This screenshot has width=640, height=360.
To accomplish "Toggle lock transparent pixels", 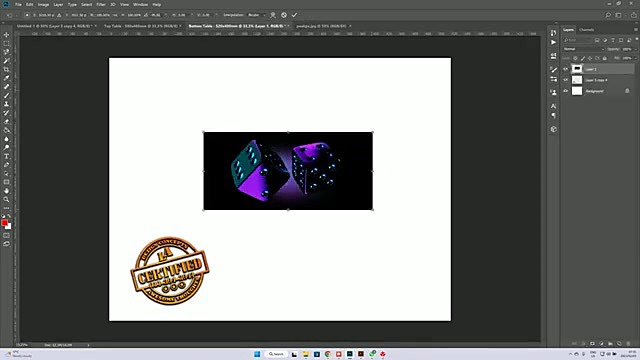I will pyautogui.click(x=575, y=58).
